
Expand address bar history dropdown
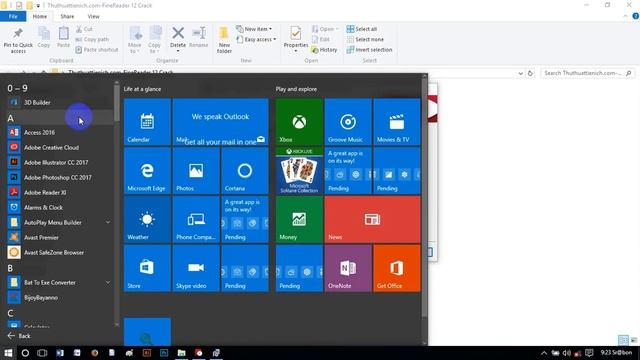tap(520, 73)
